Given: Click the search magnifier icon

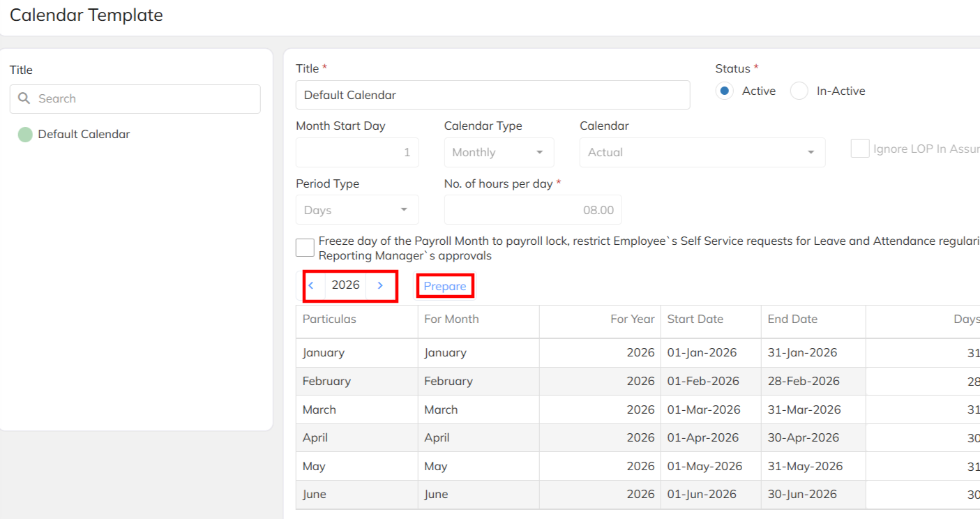Looking at the screenshot, I should pos(24,98).
